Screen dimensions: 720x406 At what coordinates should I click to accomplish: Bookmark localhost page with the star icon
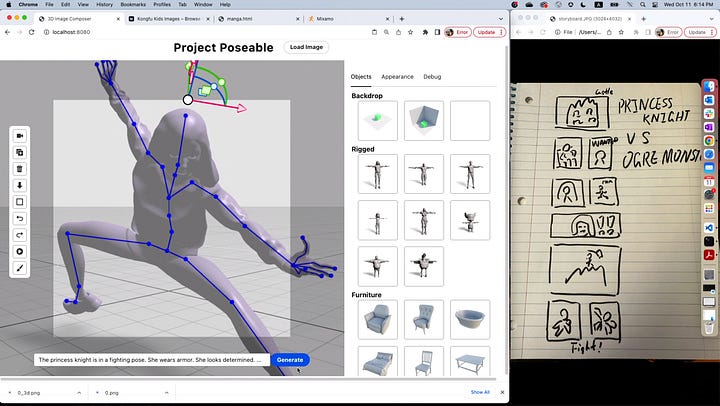coord(411,32)
